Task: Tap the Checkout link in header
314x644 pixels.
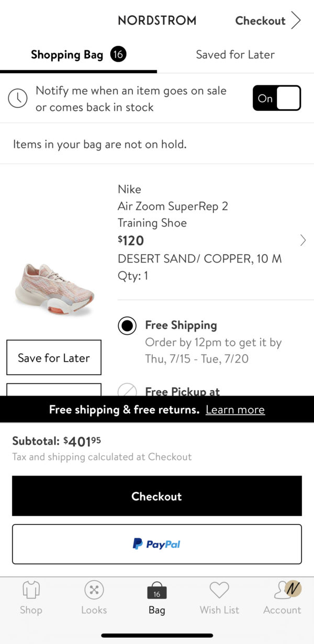Action: click(x=260, y=21)
